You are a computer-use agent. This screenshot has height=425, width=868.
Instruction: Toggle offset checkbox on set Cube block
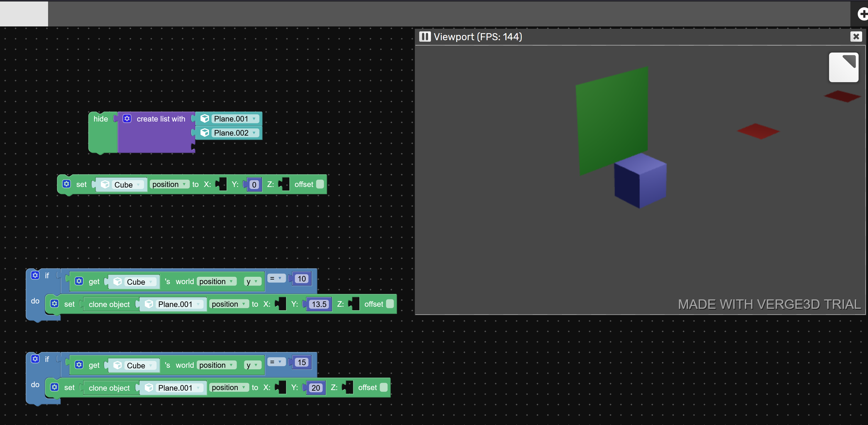coord(320,184)
